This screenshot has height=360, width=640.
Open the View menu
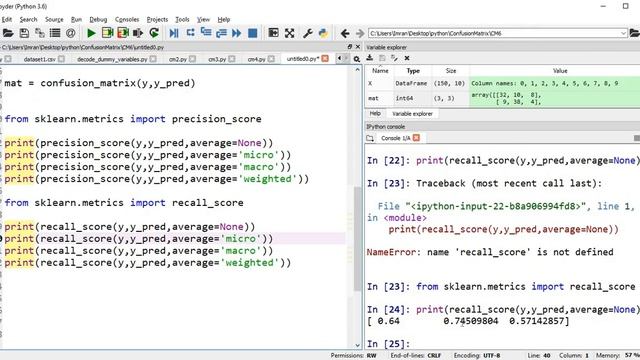(203, 19)
